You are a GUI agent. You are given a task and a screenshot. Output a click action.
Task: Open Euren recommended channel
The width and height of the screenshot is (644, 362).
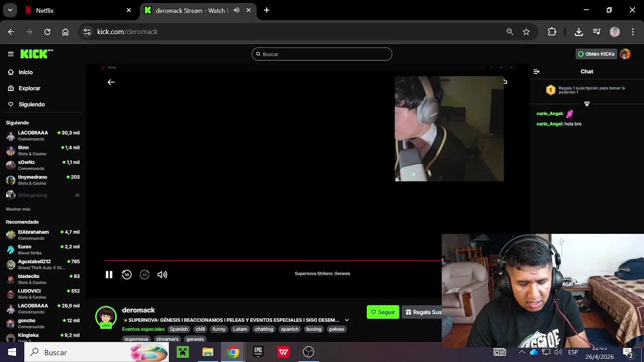pos(43,249)
